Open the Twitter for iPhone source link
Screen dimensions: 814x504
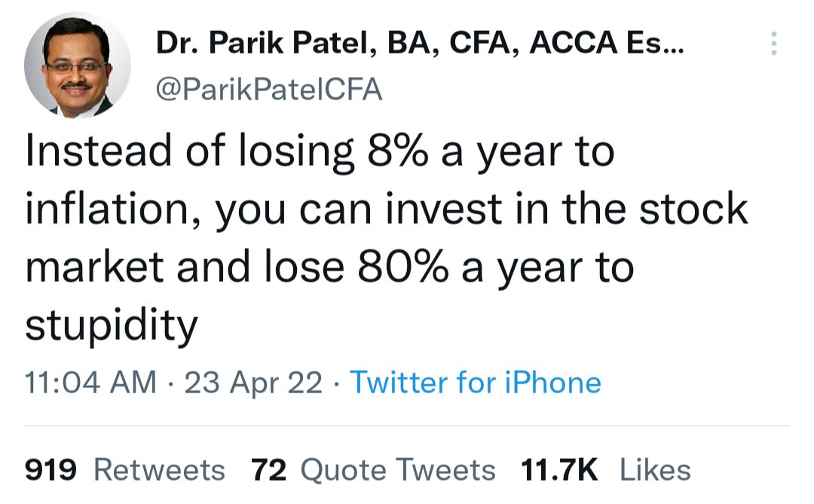click(x=475, y=382)
